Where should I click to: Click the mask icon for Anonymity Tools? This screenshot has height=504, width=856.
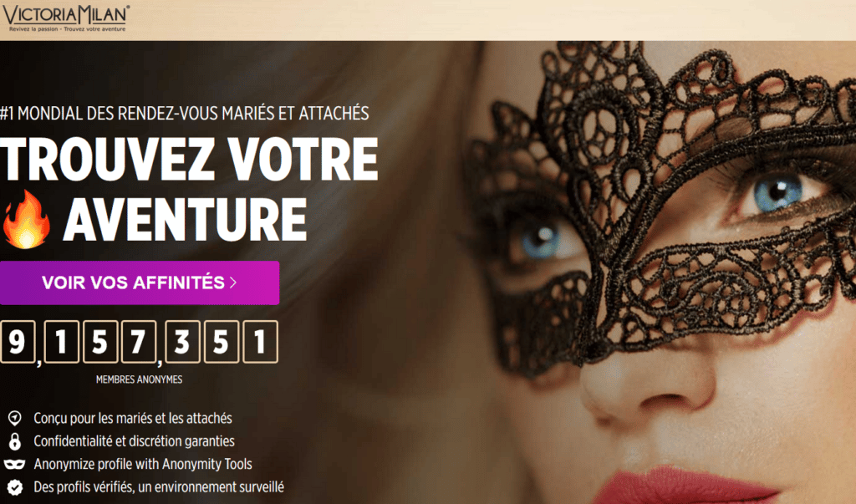pyautogui.click(x=15, y=464)
